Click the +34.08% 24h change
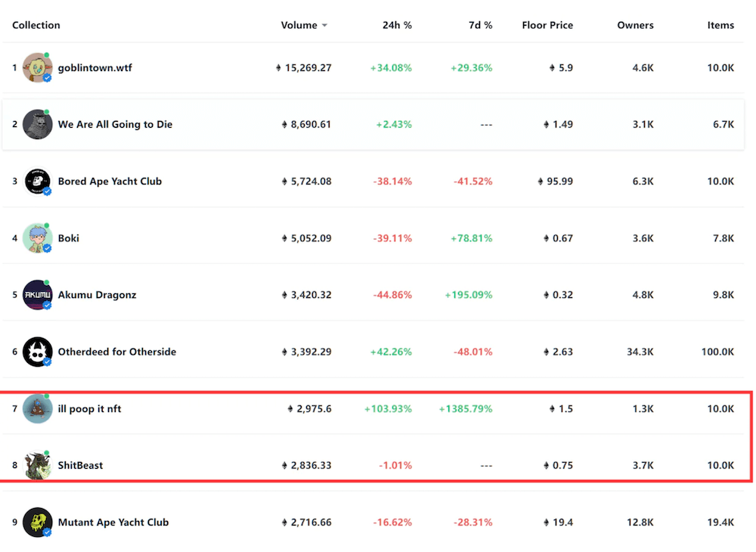 click(391, 68)
